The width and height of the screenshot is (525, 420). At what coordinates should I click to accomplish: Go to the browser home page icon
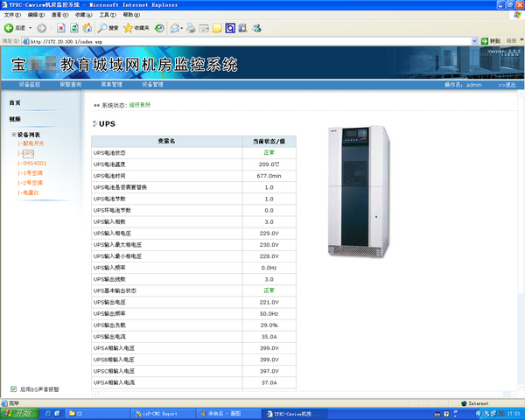pos(87,28)
